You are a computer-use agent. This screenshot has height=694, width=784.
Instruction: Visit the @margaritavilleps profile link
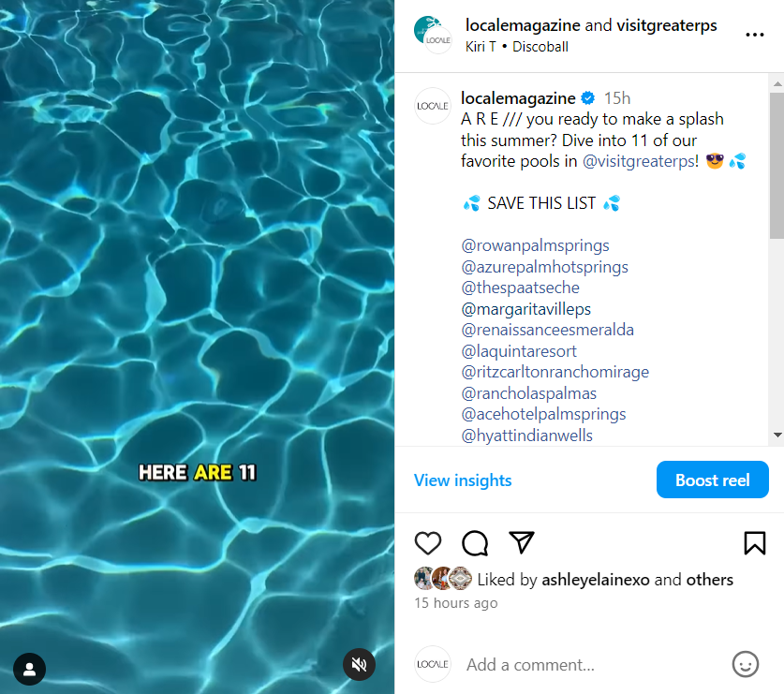[525, 309]
